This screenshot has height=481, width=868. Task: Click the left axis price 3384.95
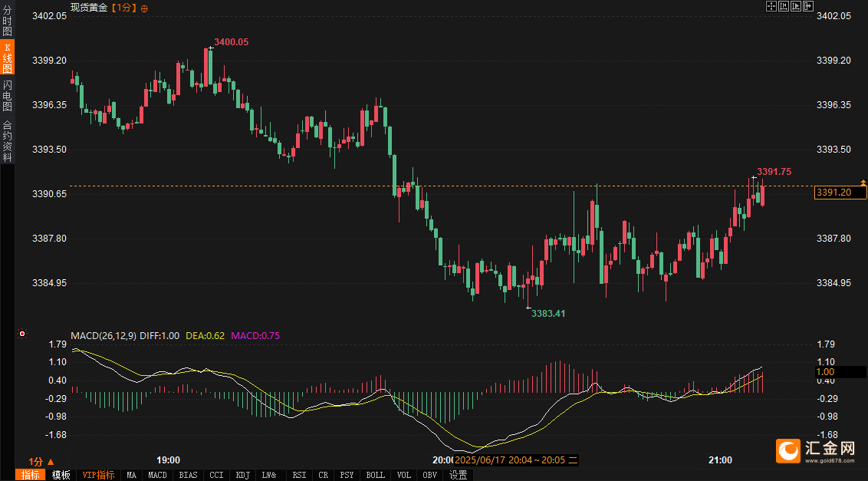(49, 282)
